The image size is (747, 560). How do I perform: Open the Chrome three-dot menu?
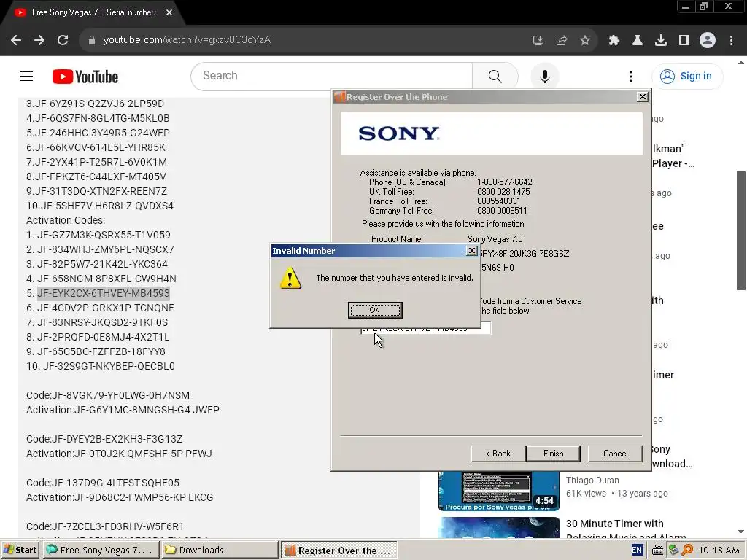click(731, 41)
